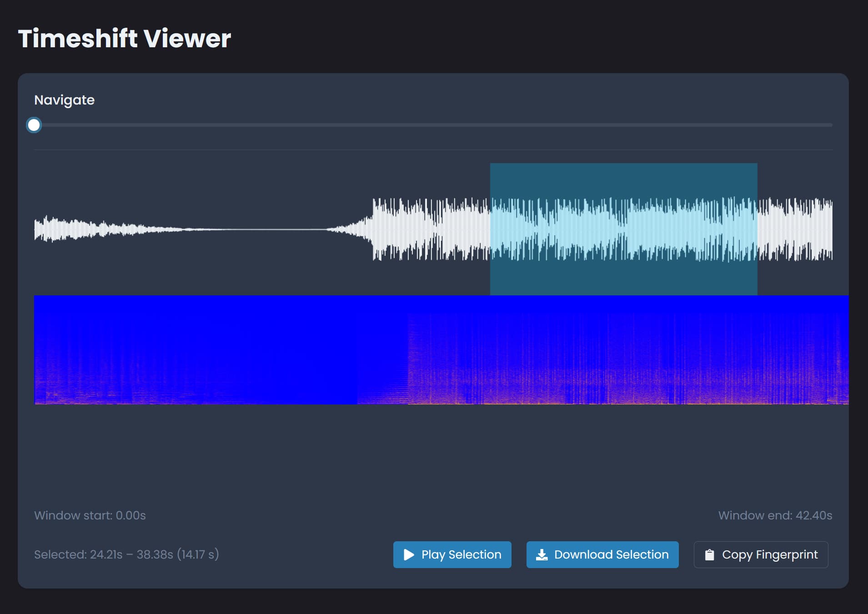
Task: Click the waveform's beginning at the far left
Action: [37, 229]
